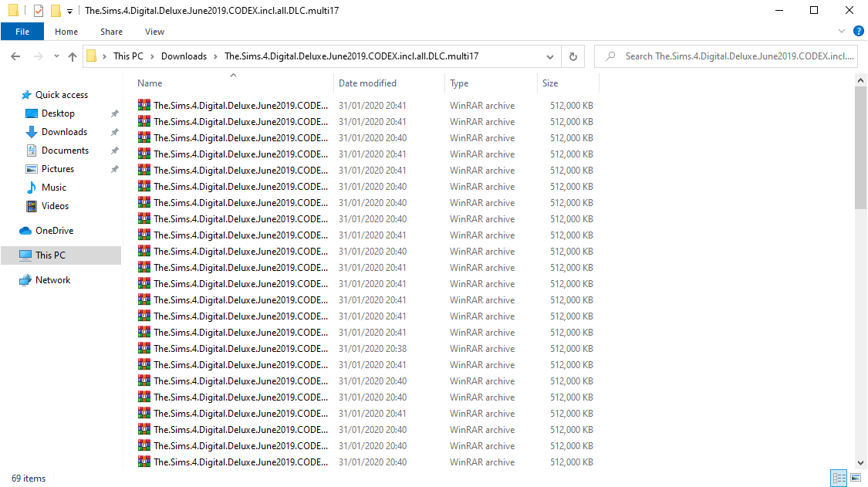Expand the chevron after This PC breadcrumb
Viewport: 868px width, 487px height.
click(152, 56)
